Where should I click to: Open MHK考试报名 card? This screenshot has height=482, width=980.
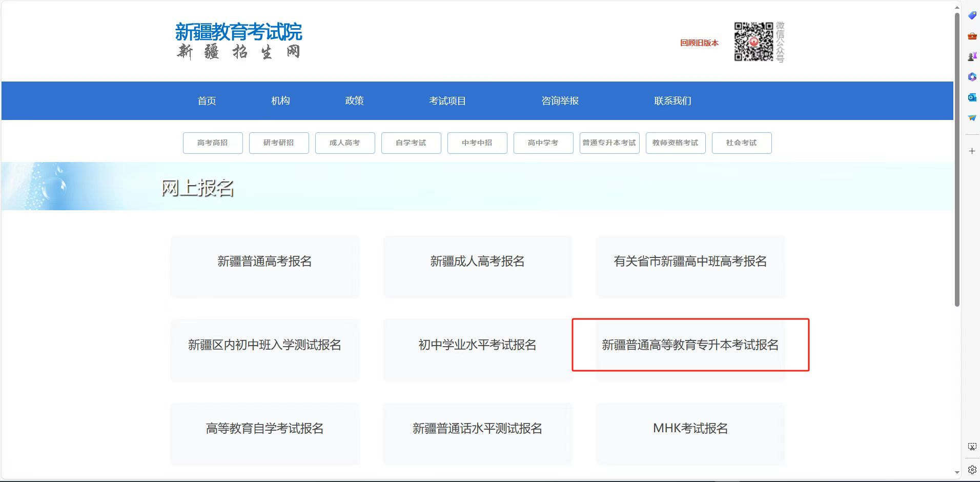pos(690,434)
